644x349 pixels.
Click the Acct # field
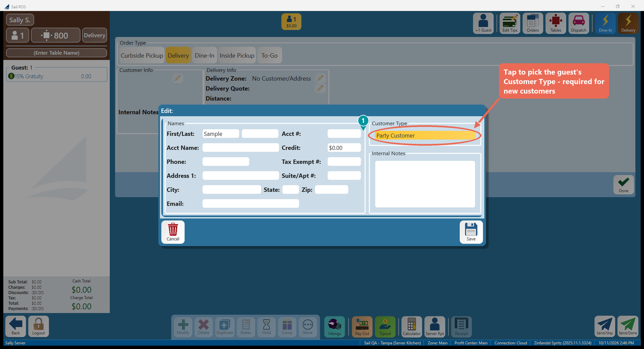(344, 134)
